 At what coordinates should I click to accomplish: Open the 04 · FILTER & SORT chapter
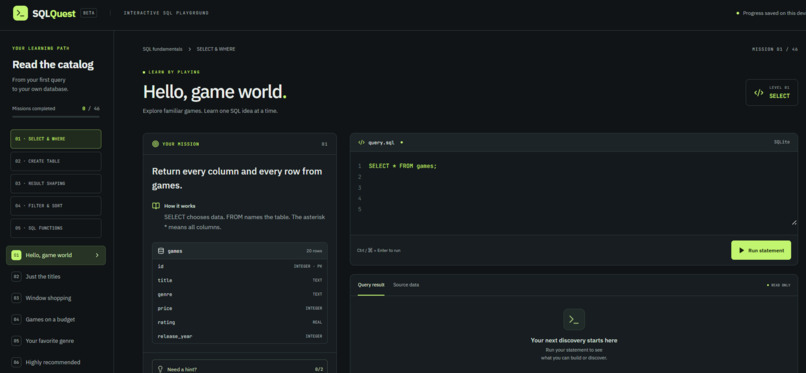[x=56, y=206]
